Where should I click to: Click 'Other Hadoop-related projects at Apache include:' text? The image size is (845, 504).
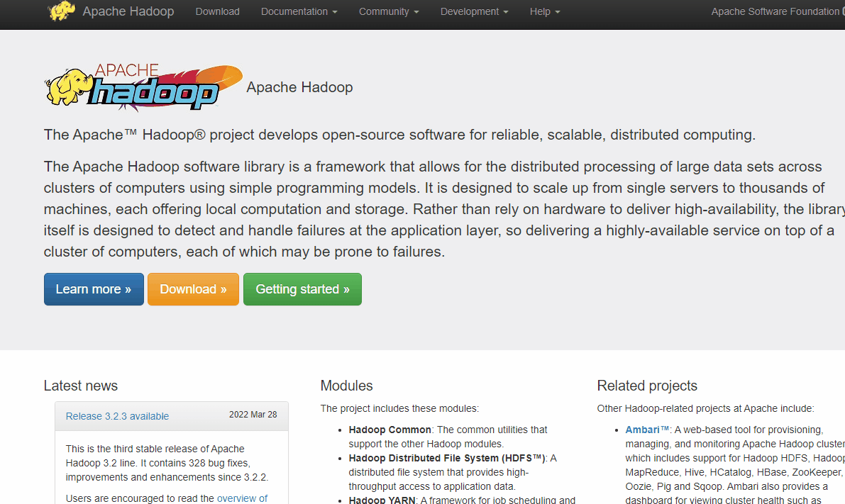coord(705,408)
